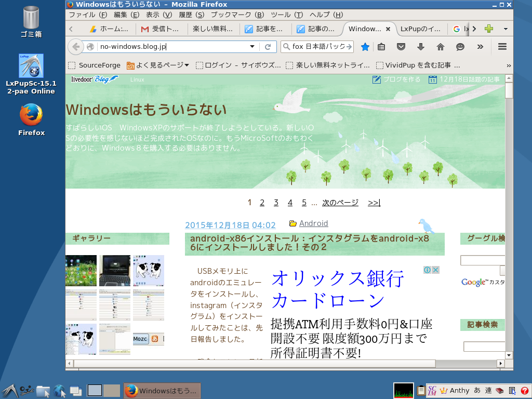Click the show desktop windows icon in taskbar
This screenshot has height=399, width=532.
(x=76, y=391)
